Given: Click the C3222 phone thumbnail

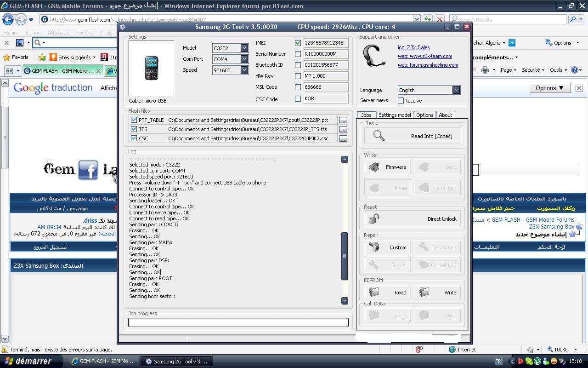Looking at the screenshot, I should click(151, 68).
